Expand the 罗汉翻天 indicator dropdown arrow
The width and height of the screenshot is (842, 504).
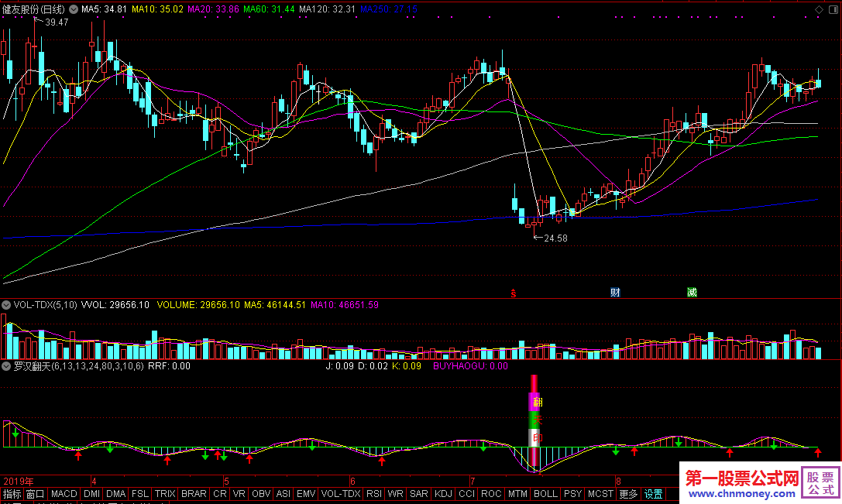[6, 366]
